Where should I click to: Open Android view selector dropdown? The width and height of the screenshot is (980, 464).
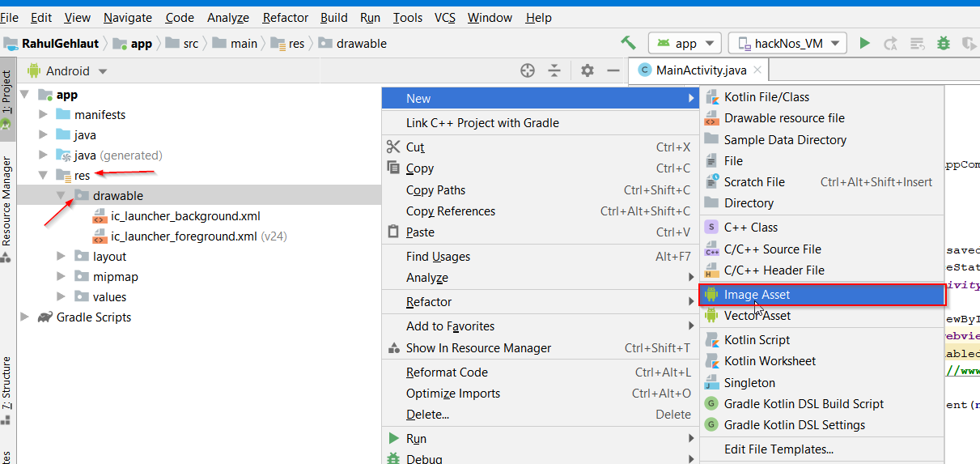(x=68, y=71)
